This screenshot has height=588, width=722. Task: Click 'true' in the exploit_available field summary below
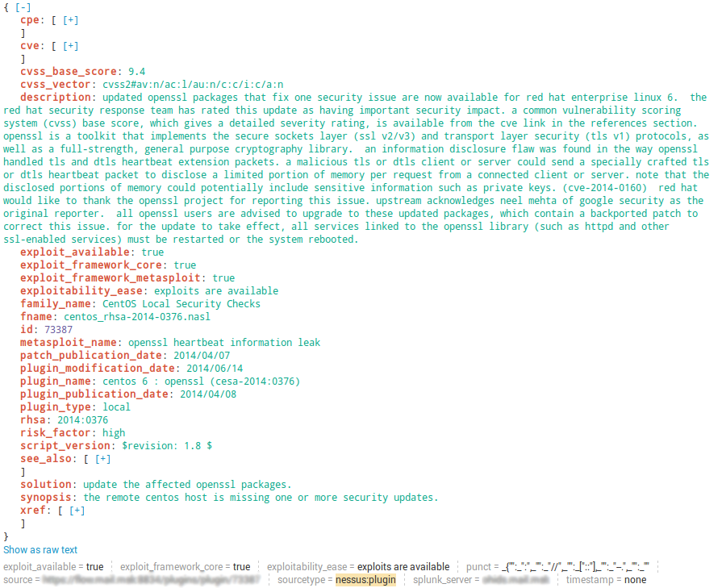[x=95, y=567]
